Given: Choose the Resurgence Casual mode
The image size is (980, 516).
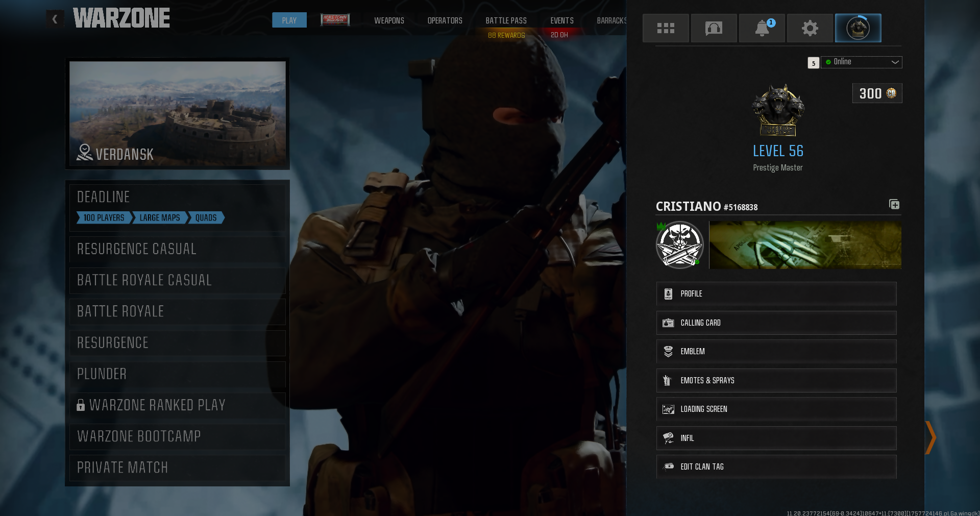Looking at the screenshot, I should pyautogui.click(x=177, y=249).
